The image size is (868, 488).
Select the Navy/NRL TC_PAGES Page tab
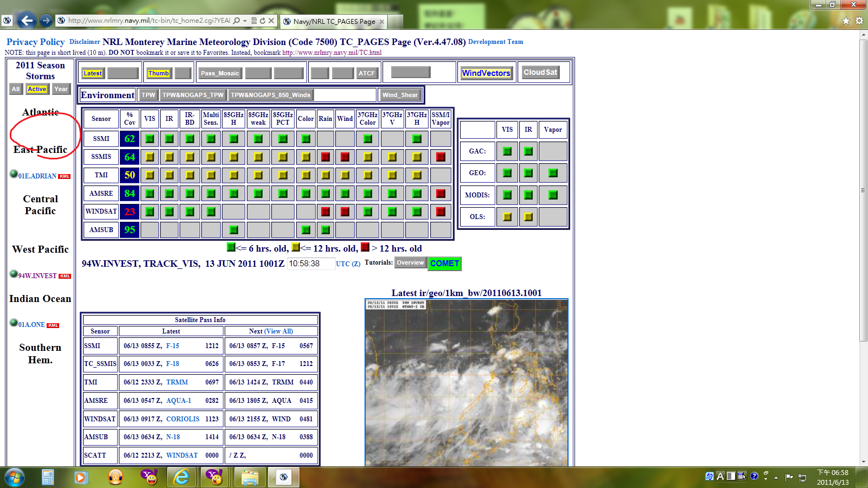pyautogui.click(x=334, y=22)
